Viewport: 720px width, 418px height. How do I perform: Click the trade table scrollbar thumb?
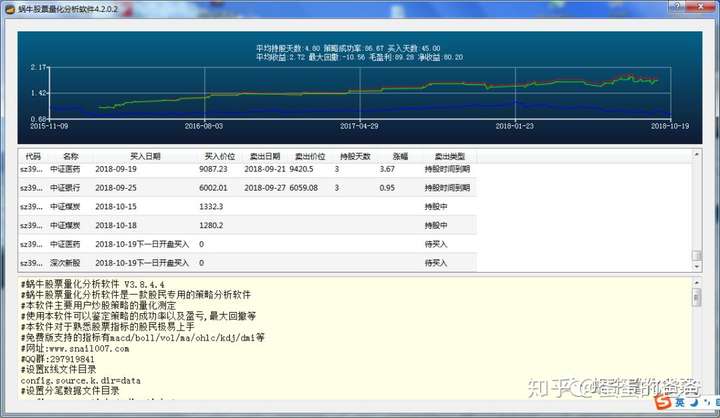pyautogui.click(x=697, y=255)
